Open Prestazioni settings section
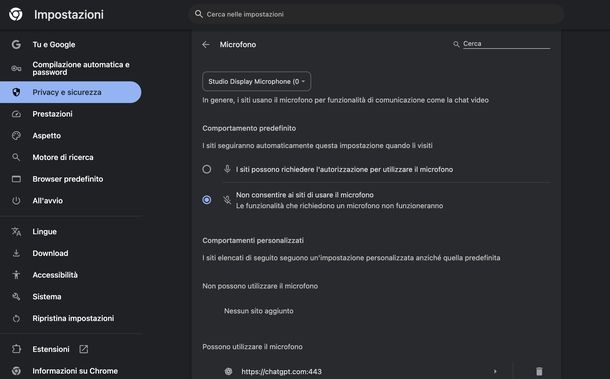The width and height of the screenshot is (610, 379). click(x=71, y=114)
